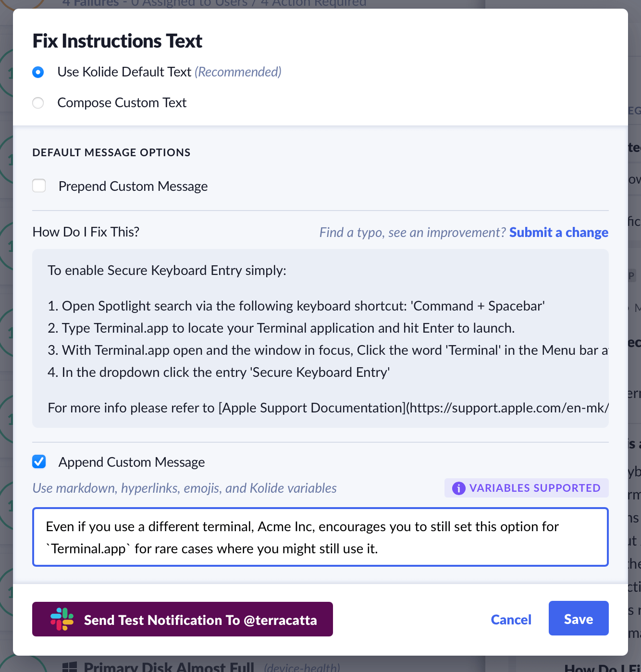
Task: Click the info icon beside Variables Supported
Action: click(x=458, y=488)
